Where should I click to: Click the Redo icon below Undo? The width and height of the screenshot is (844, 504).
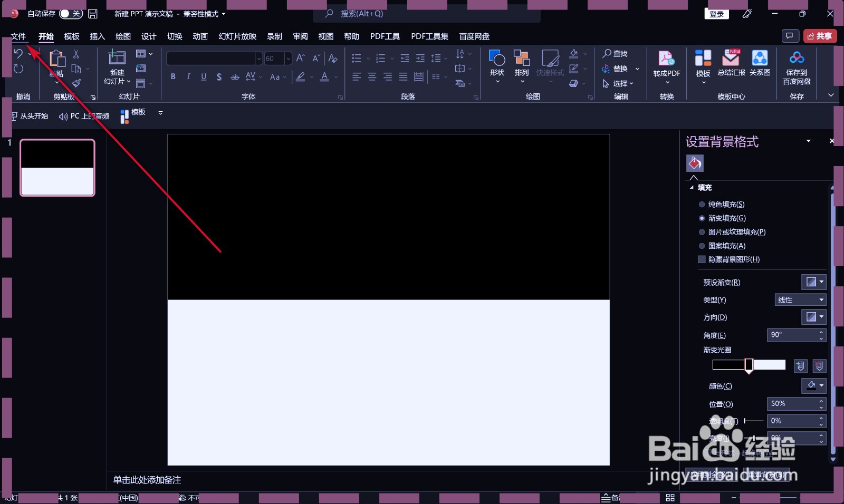pyautogui.click(x=18, y=69)
